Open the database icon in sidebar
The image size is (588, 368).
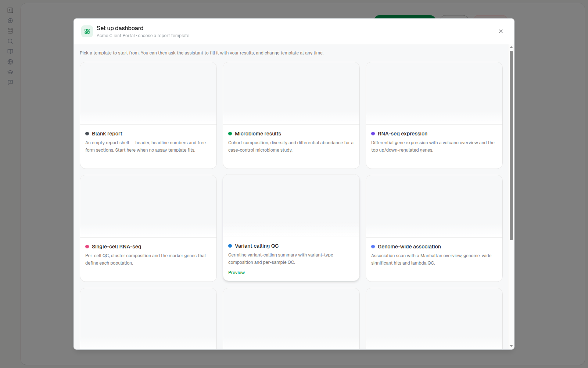pos(10,31)
